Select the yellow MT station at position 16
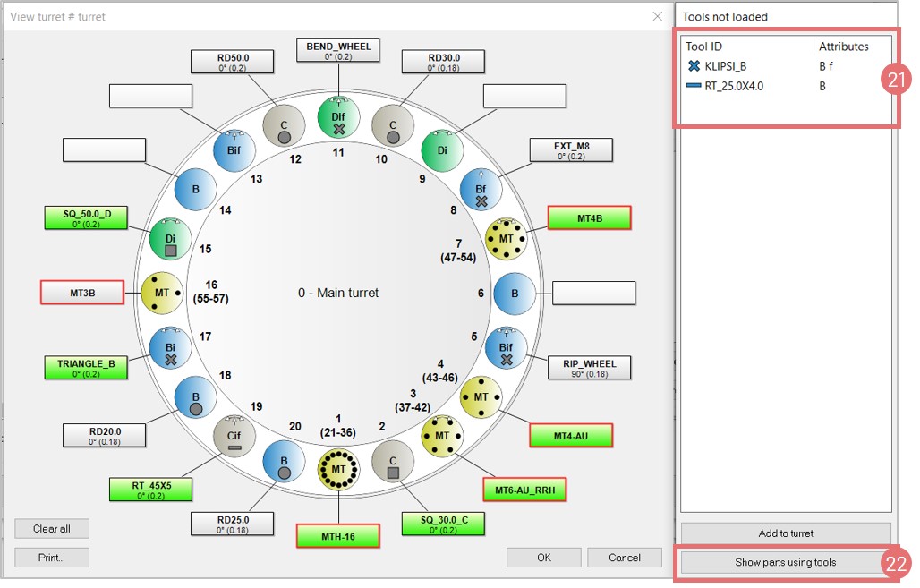The image size is (920, 588). [161, 293]
